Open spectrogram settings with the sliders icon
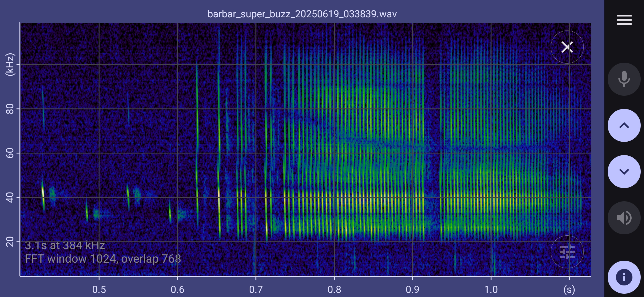This screenshot has height=297, width=644. (567, 252)
